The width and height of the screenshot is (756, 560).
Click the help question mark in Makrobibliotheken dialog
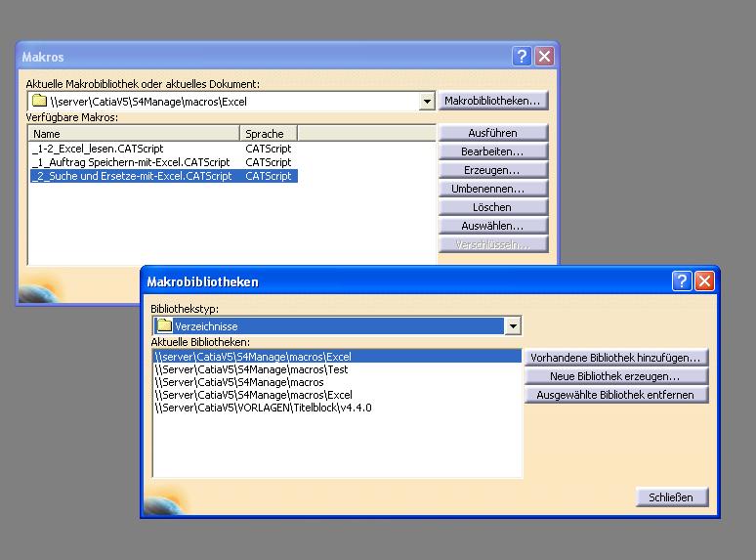pyautogui.click(x=682, y=281)
